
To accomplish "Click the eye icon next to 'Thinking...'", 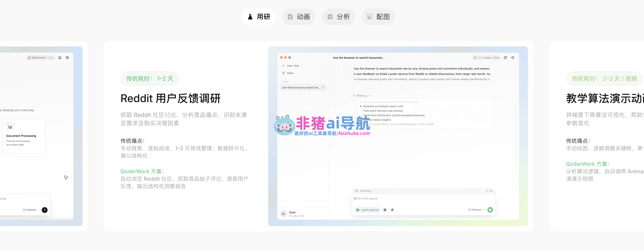I will coord(356,191).
